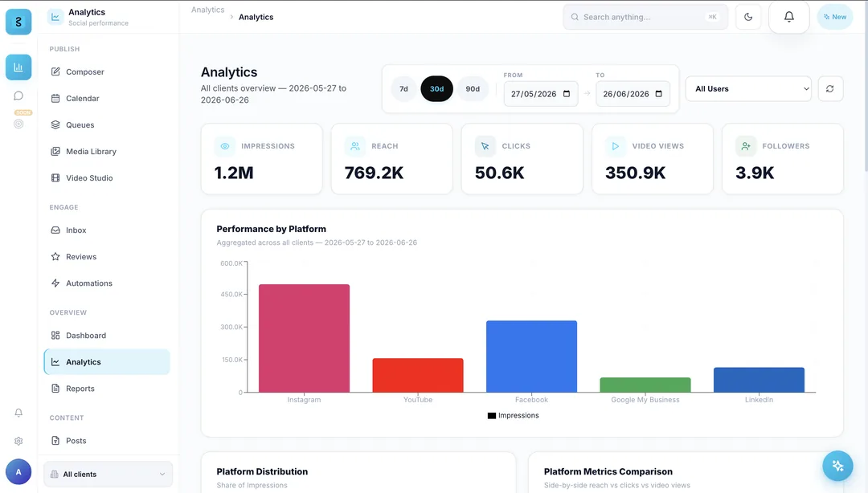Open Video Studio page

pyautogui.click(x=107, y=177)
